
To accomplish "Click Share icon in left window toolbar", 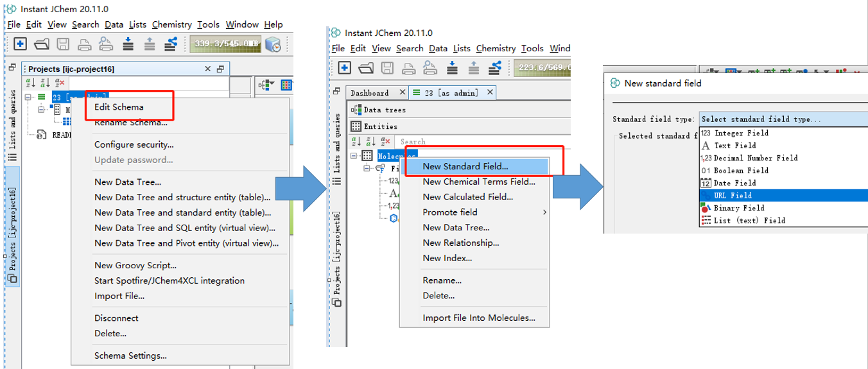I will 171,44.
